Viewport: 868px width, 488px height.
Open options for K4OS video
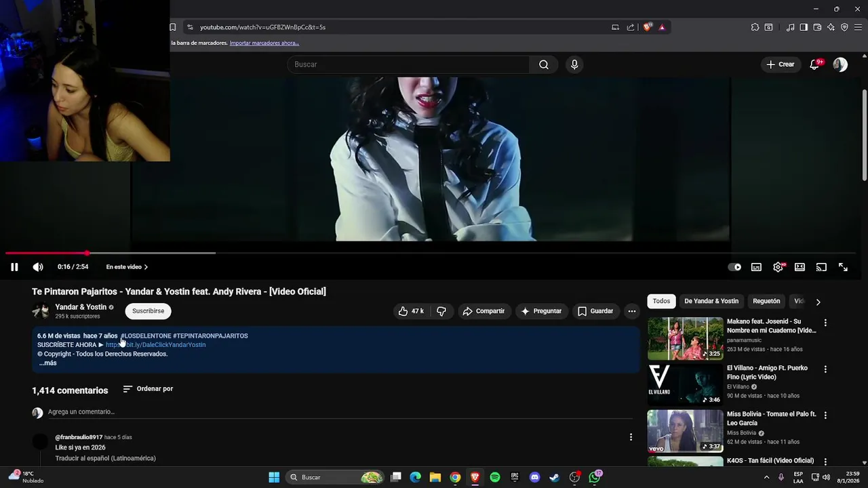[825, 462]
